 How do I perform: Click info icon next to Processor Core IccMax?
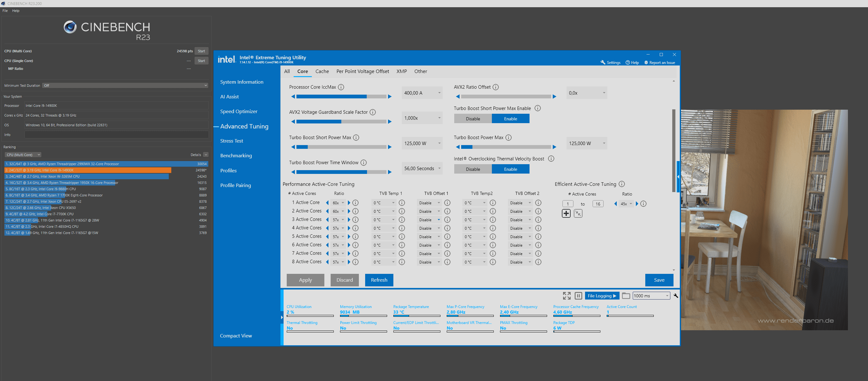(x=341, y=87)
